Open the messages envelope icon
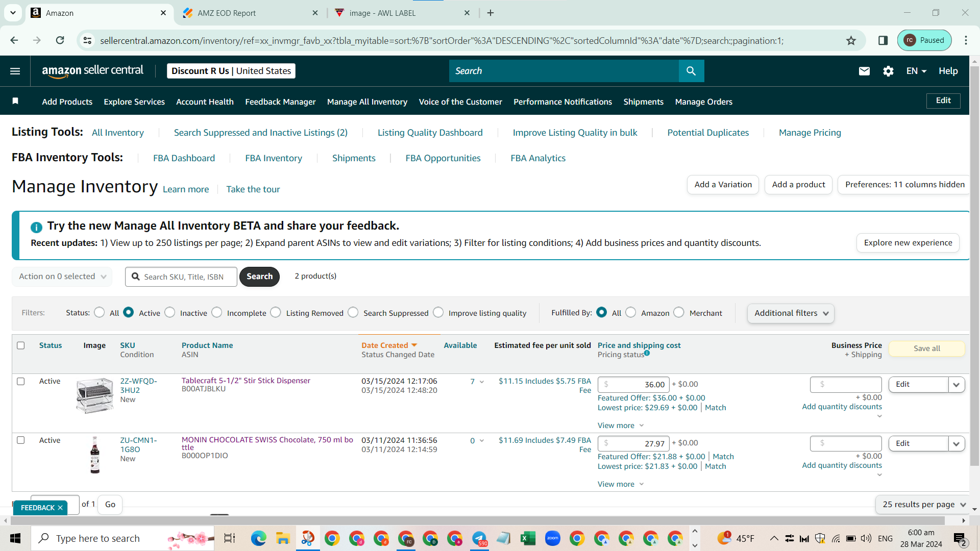Viewport: 980px width, 551px height. point(864,71)
